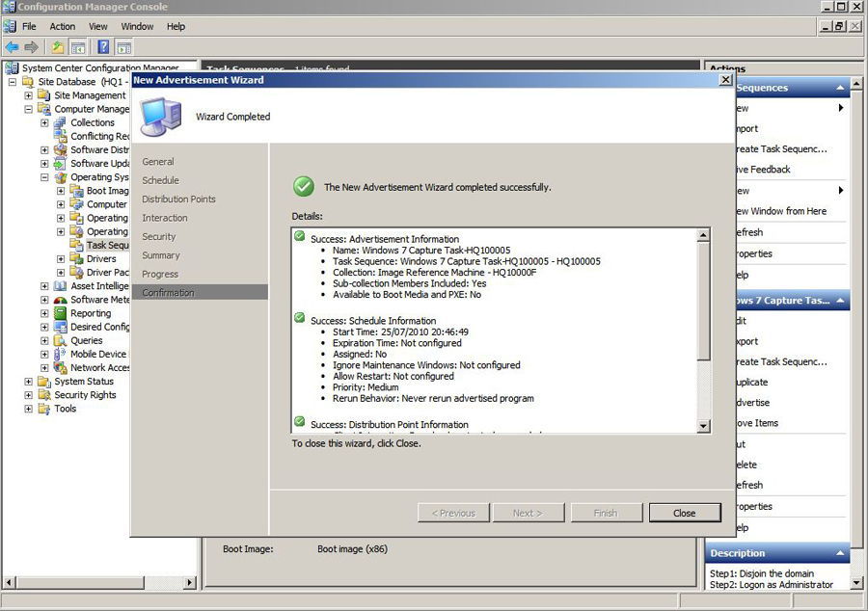Click the Tools folder icon
This screenshot has height=611, width=868.
point(43,409)
